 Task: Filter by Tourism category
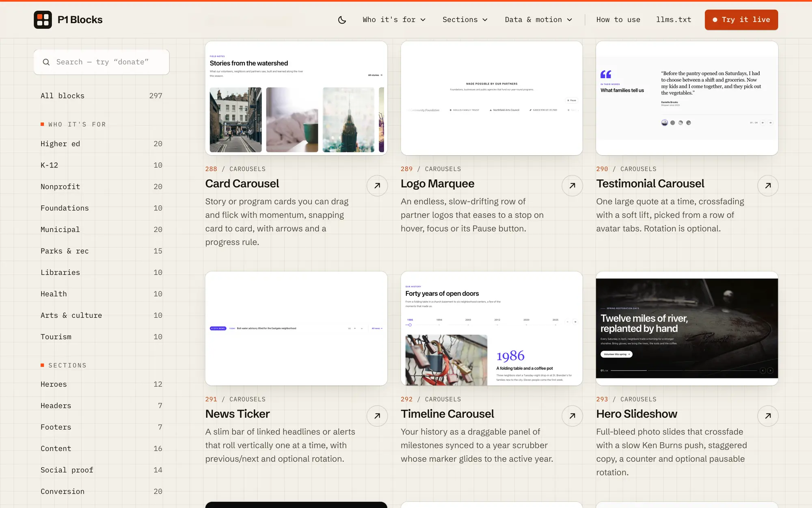tap(101, 337)
